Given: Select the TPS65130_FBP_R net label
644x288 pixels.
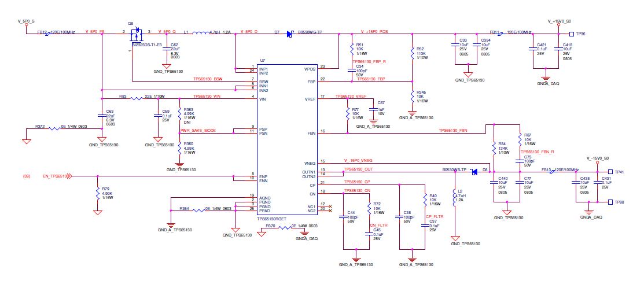Looking at the screenshot, I should pos(369,61).
